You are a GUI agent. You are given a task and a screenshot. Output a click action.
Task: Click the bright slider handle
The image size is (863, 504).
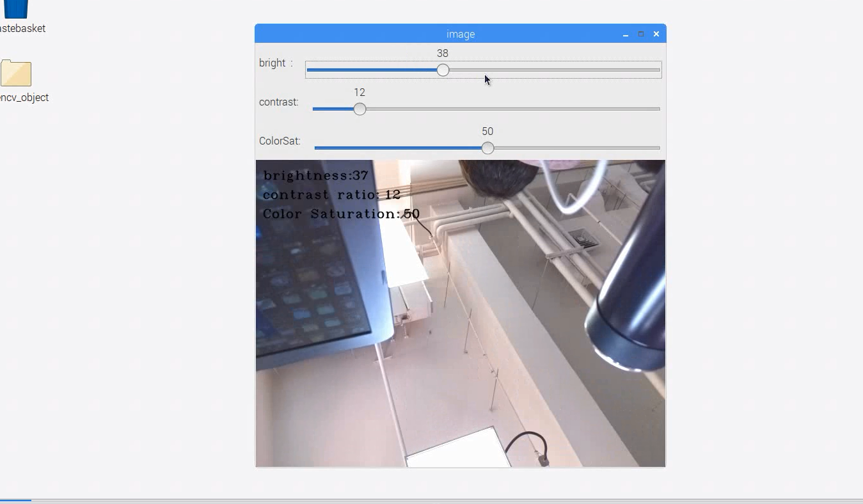pos(443,70)
